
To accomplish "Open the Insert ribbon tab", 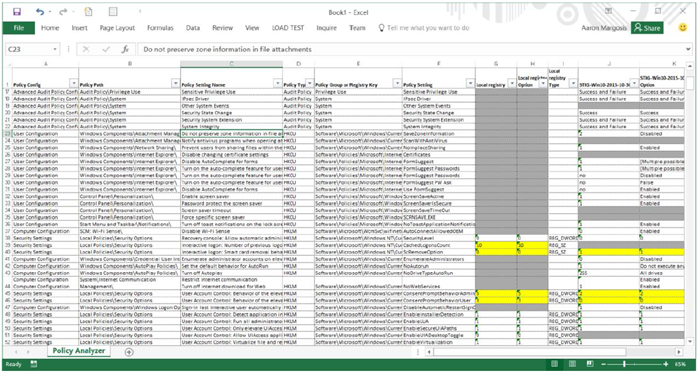I will coord(80,28).
